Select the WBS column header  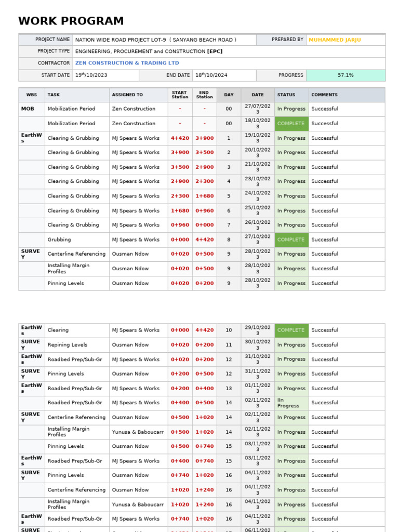[32, 95]
